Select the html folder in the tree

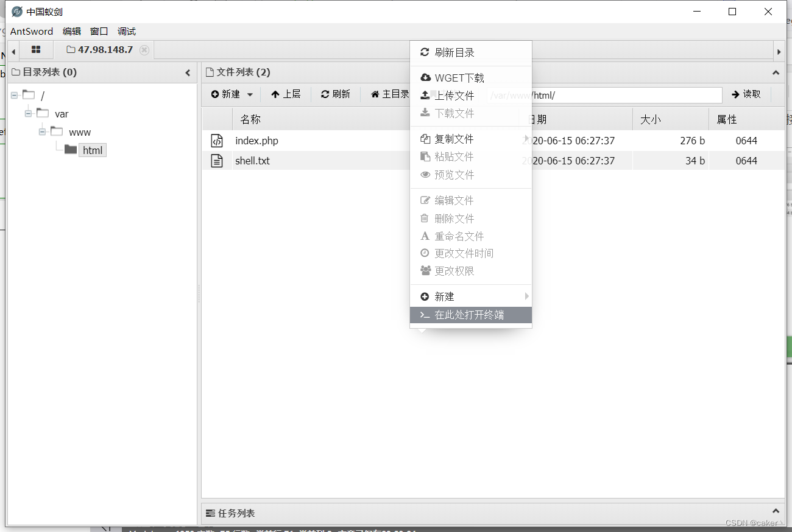tap(93, 150)
